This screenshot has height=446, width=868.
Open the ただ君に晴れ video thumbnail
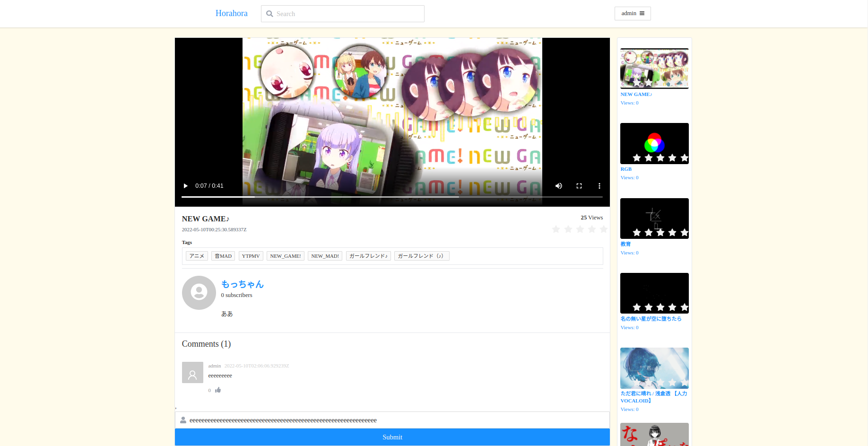(x=654, y=368)
